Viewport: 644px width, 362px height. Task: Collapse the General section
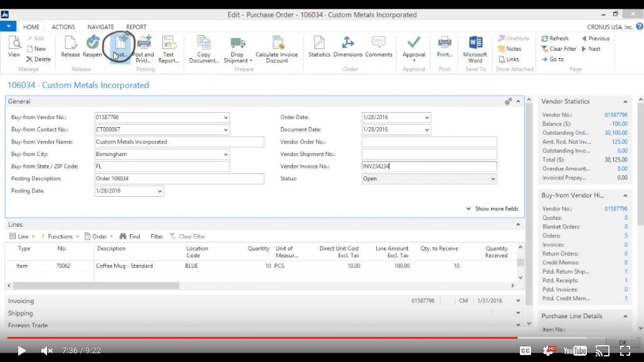[519, 101]
